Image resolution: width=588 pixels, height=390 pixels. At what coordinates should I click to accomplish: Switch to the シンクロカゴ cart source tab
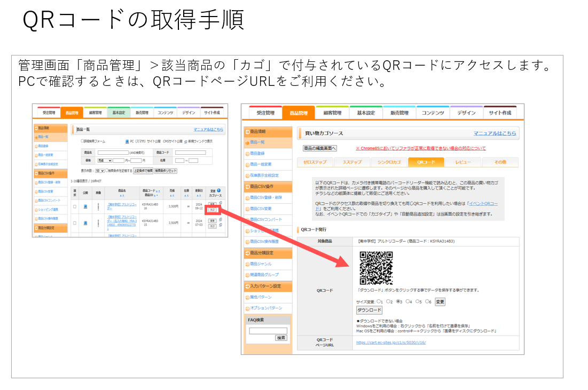point(389,162)
